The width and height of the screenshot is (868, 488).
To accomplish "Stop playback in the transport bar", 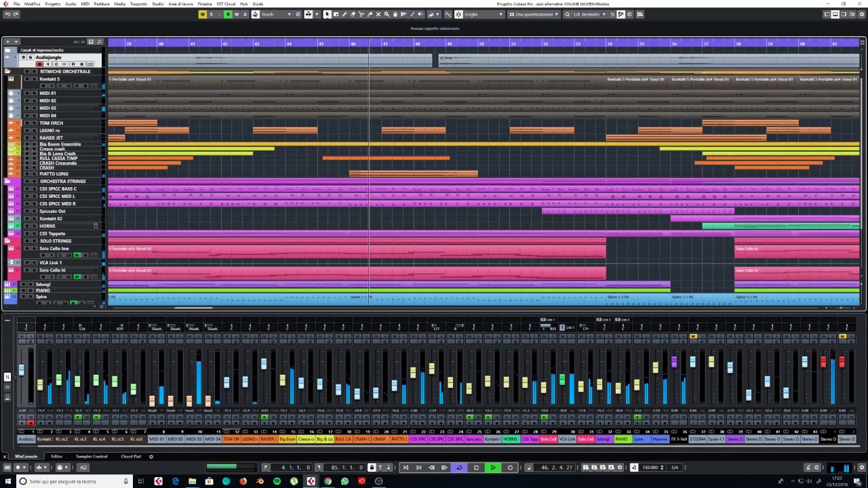I will (x=476, y=468).
